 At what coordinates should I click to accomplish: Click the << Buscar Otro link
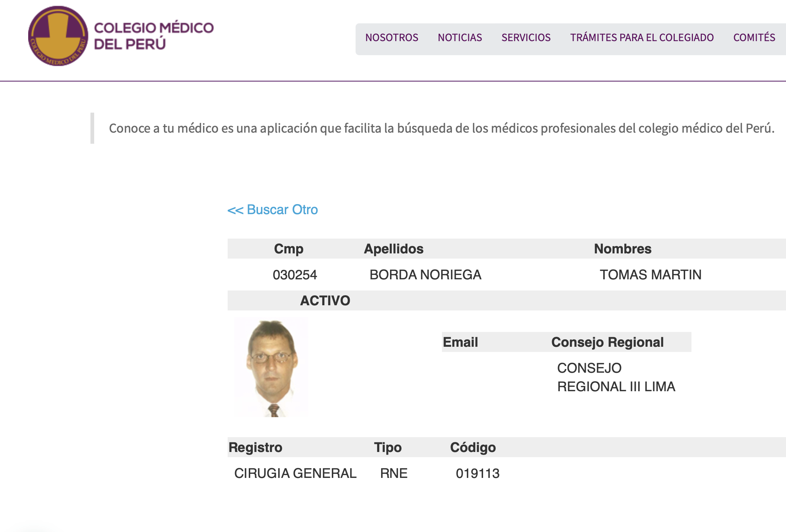(x=273, y=210)
